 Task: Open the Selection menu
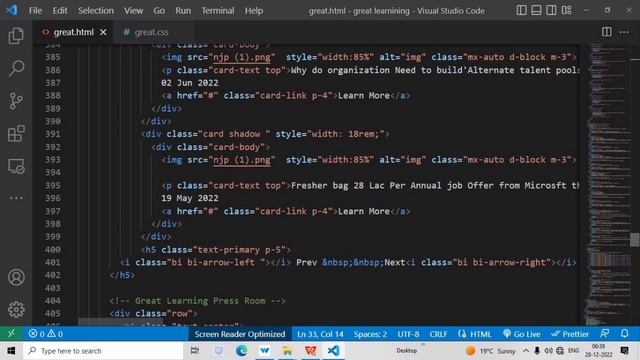coord(96,11)
